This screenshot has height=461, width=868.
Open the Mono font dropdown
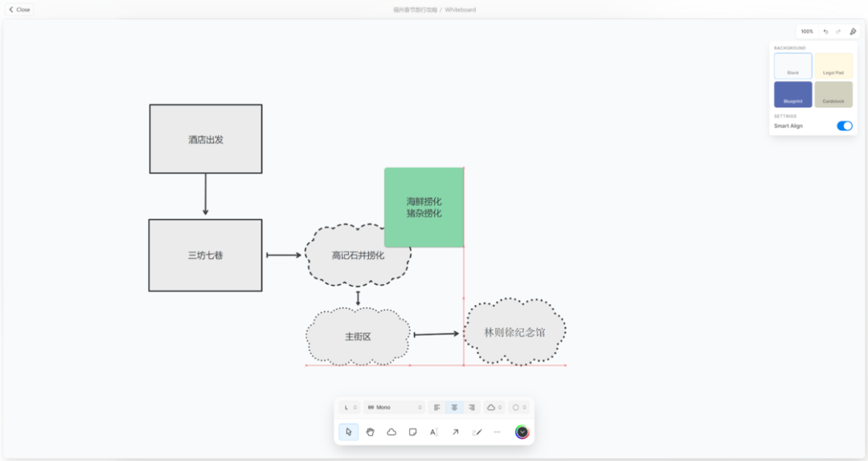[x=394, y=407]
